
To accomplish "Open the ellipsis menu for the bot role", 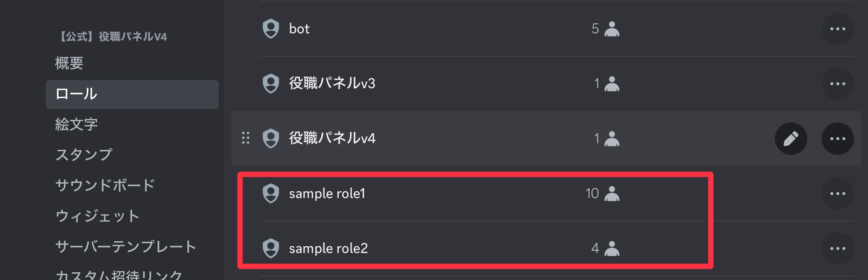I will (x=838, y=29).
